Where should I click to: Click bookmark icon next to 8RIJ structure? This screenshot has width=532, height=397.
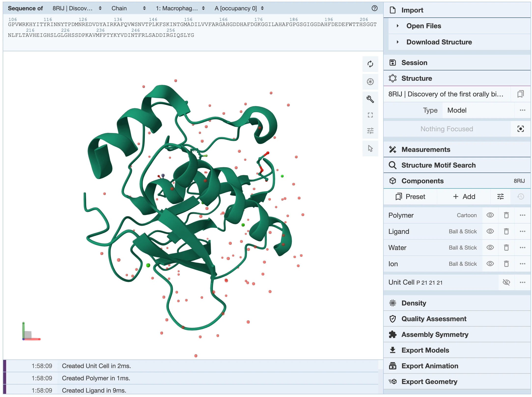click(x=520, y=94)
